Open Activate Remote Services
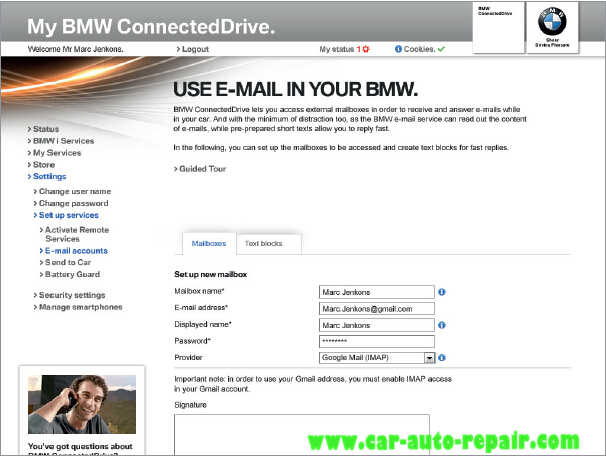The width and height of the screenshot is (606, 456). coord(75,234)
